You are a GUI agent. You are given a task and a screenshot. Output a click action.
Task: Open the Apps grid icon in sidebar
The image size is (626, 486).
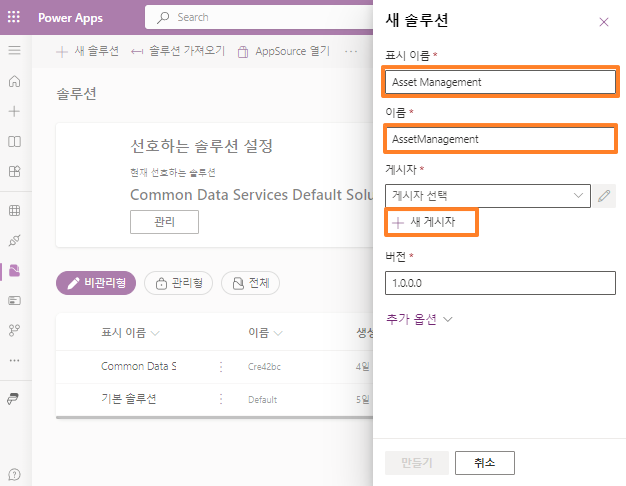[14, 171]
